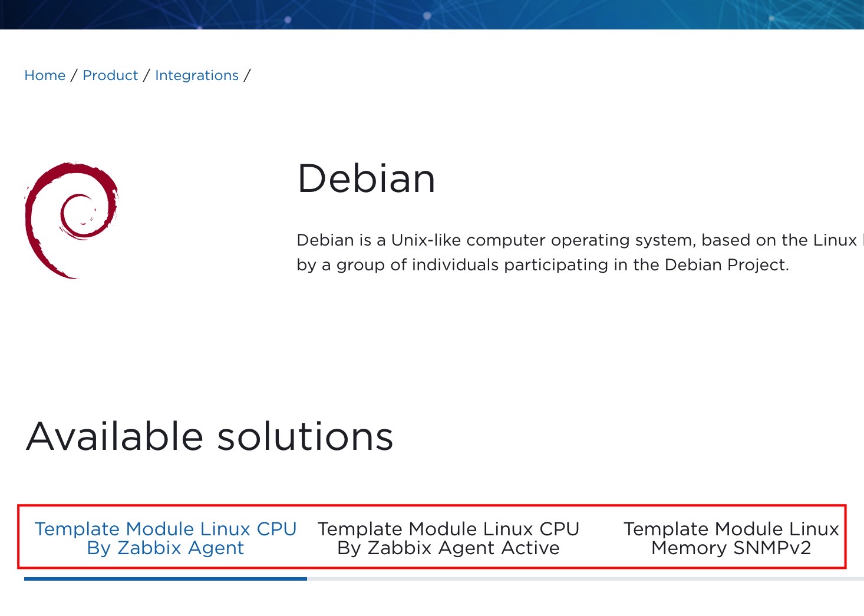Click the Debian page heading

[x=367, y=178]
